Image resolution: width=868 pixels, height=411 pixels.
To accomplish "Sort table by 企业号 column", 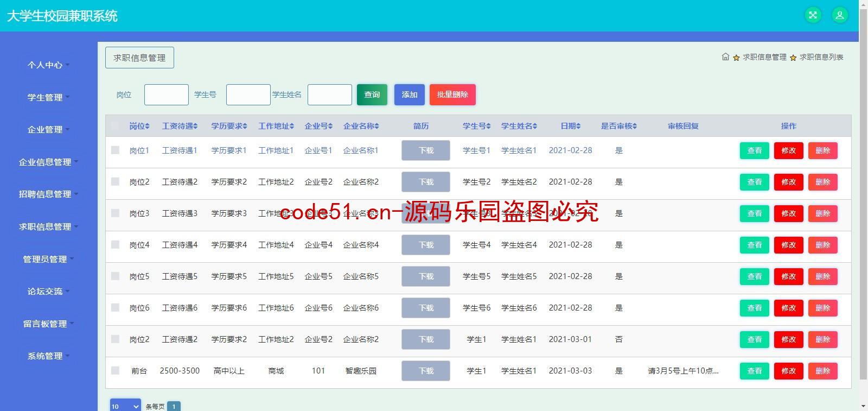I will click(x=318, y=126).
